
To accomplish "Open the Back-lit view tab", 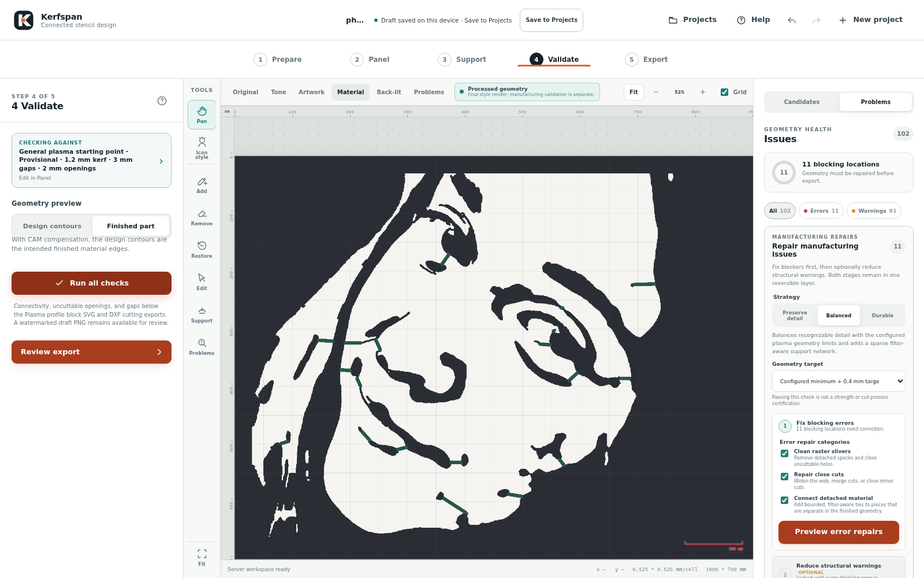I will 389,92.
